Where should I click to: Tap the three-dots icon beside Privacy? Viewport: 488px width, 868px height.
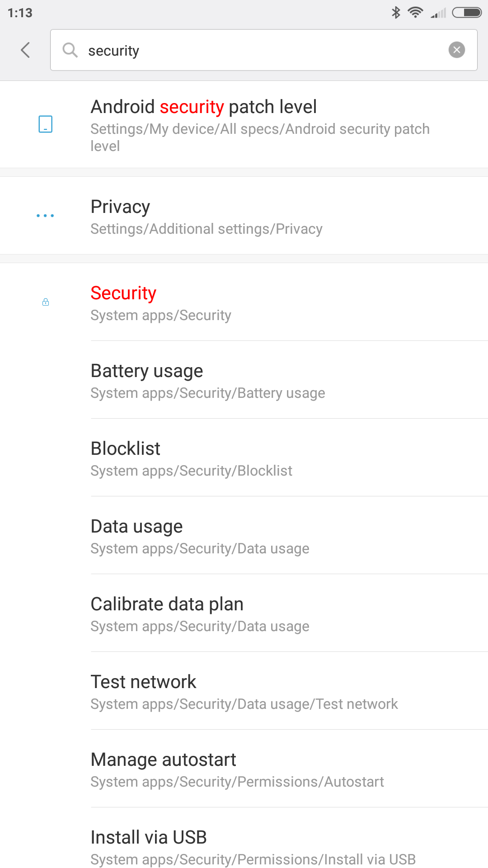pos(45,216)
